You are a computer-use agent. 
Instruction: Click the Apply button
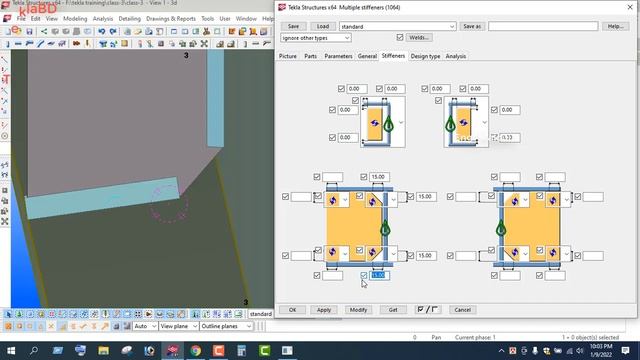pos(324,310)
